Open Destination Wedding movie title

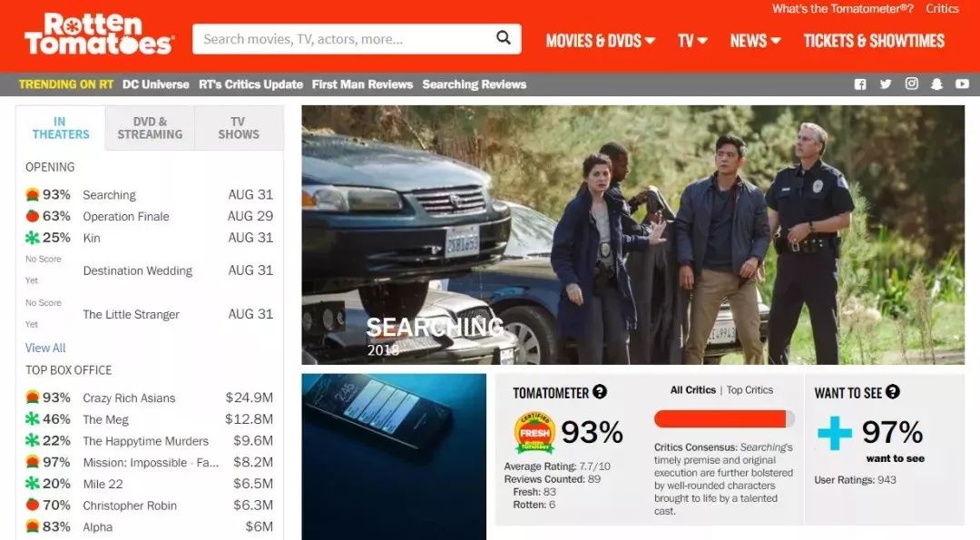(138, 270)
